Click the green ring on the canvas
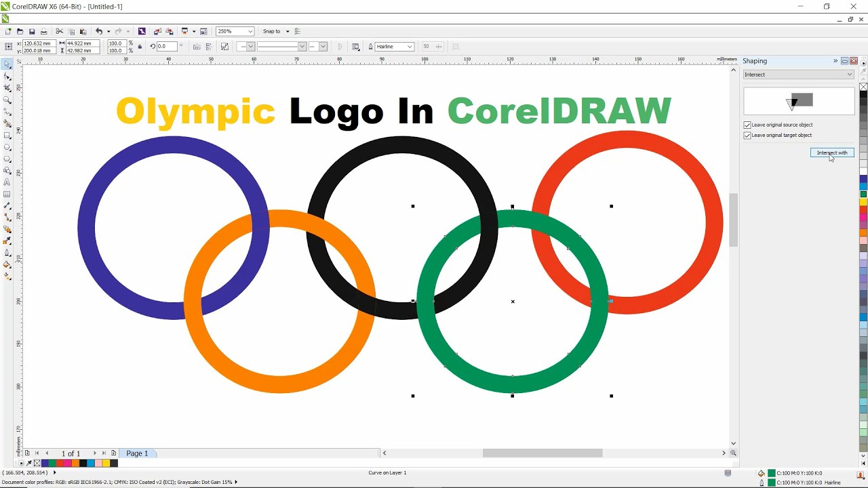868x488 pixels. [512, 384]
